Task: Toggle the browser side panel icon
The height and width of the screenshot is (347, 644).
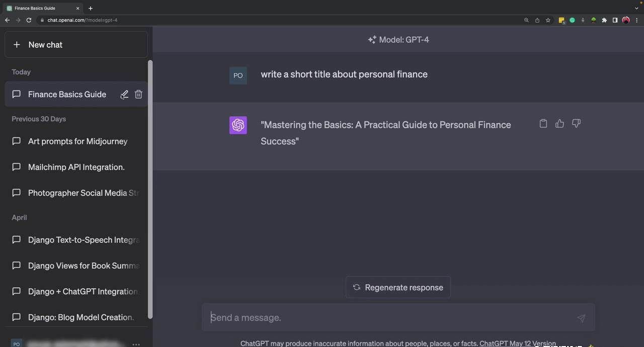Action: [615, 20]
